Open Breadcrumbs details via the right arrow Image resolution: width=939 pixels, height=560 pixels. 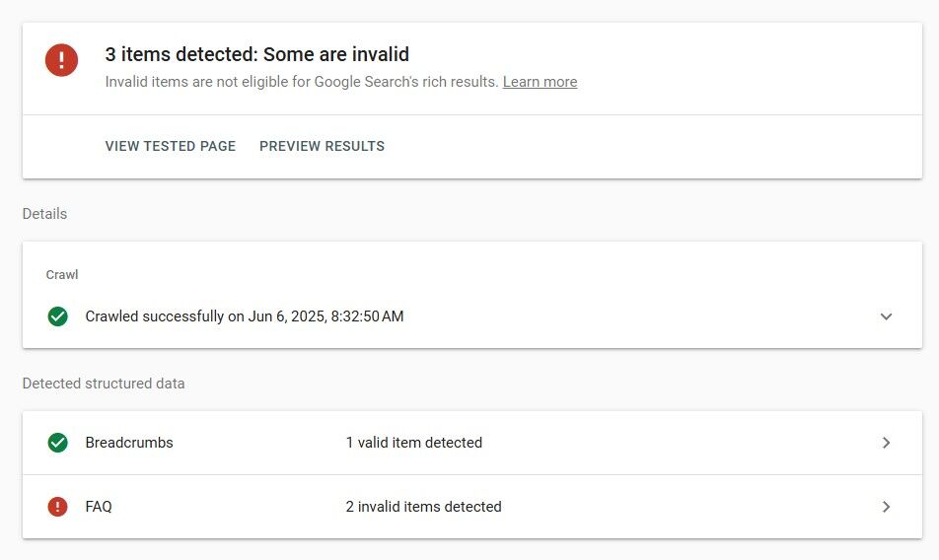click(x=886, y=443)
